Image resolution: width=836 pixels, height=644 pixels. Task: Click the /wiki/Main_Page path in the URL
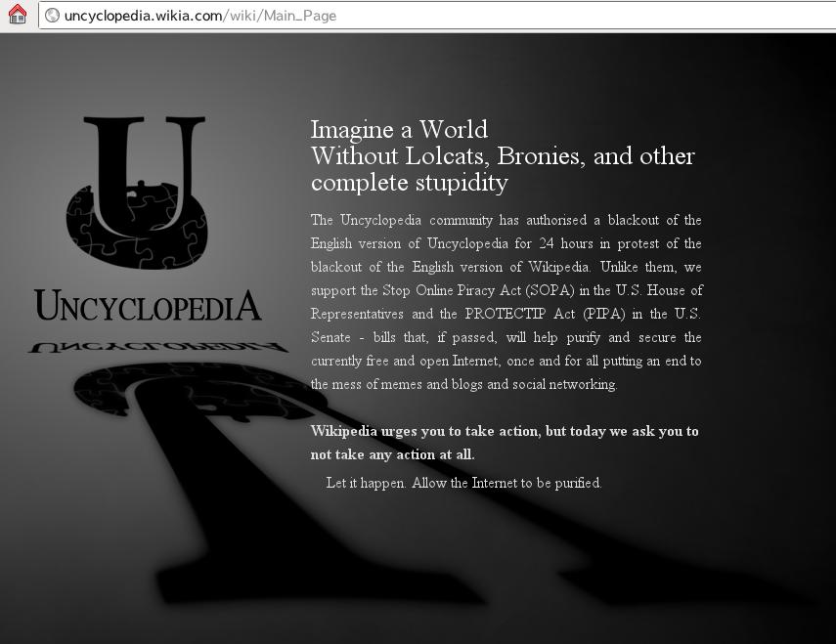tap(282, 16)
